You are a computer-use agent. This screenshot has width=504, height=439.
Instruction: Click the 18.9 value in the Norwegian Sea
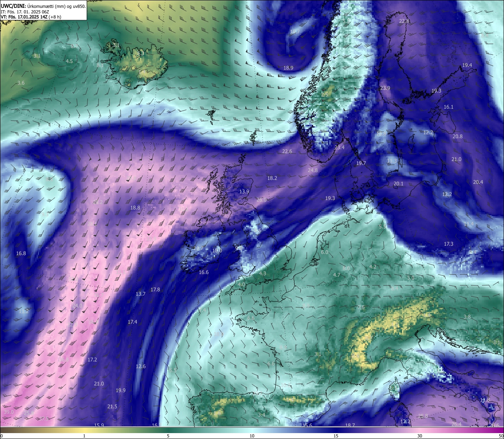[289, 68]
